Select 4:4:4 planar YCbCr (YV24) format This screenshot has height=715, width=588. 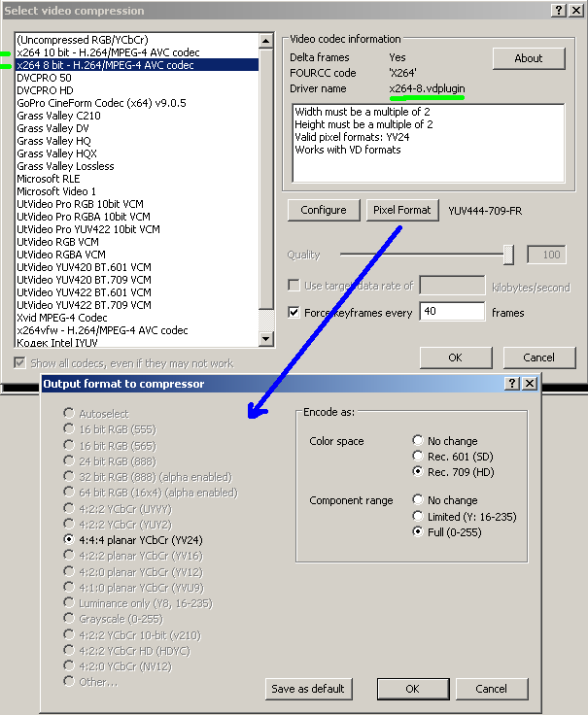69,539
